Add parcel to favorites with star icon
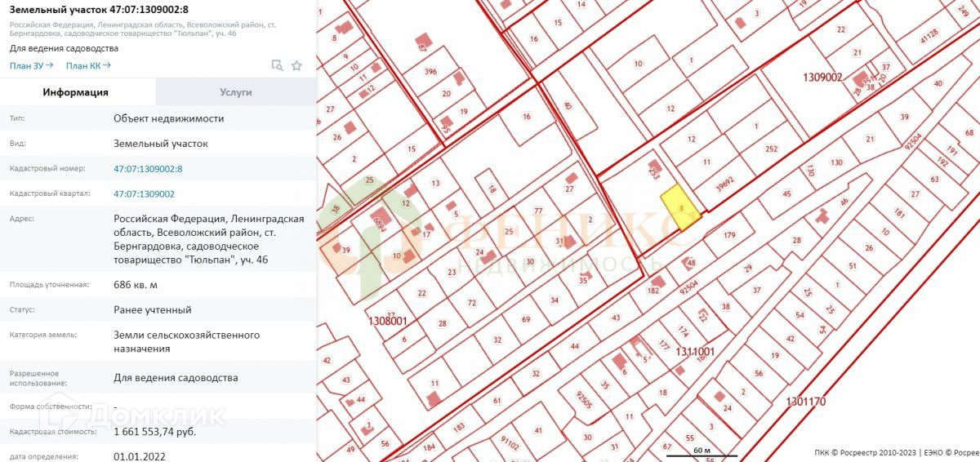This screenshot has height=462, width=980. pyautogui.click(x=296, y=65)
